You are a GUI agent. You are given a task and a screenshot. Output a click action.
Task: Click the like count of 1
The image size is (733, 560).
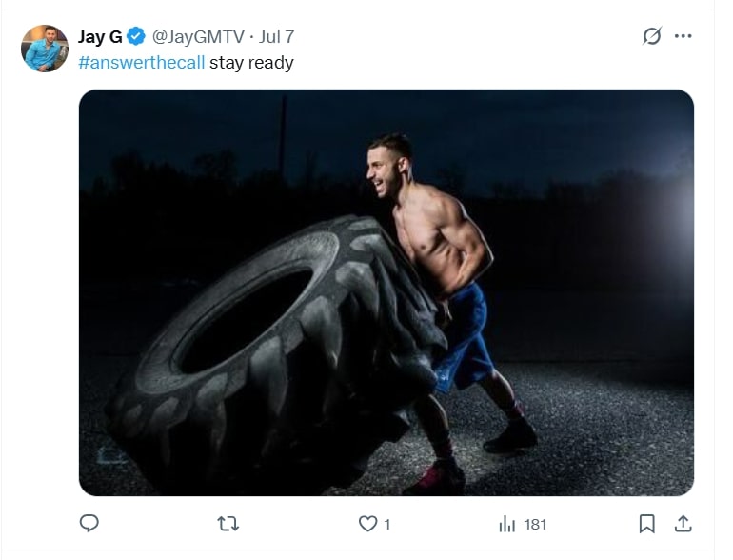[x=387, y=525]
